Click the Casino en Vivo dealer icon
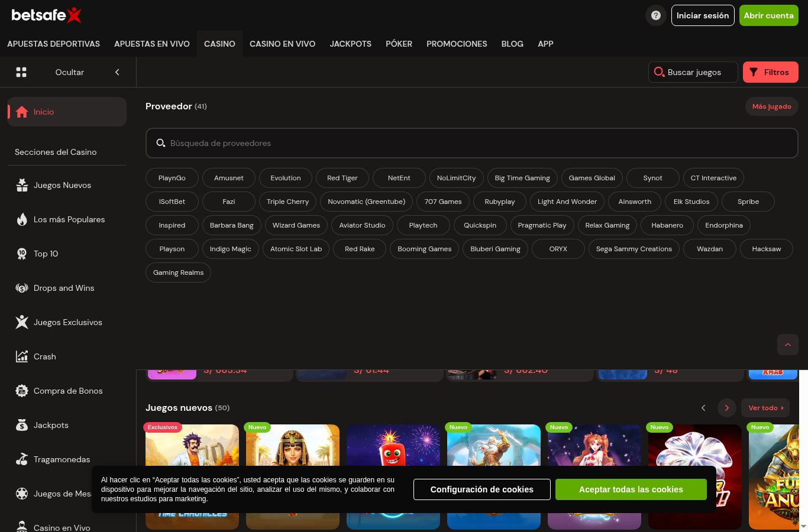Image resolution: width=808 pixels, height=532 pixels. pyautogui.click(x=22, y=526)
